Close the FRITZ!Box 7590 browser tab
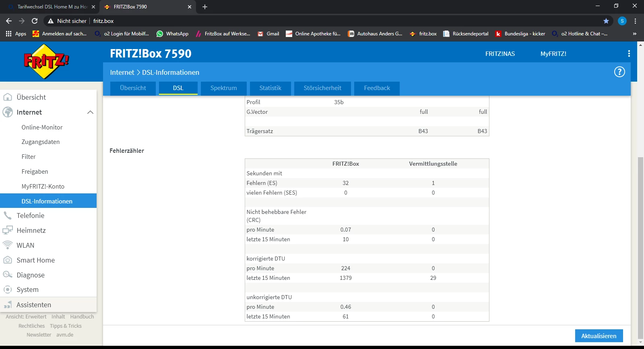Viewport: 644px width, 349px height. pos(190,7)
